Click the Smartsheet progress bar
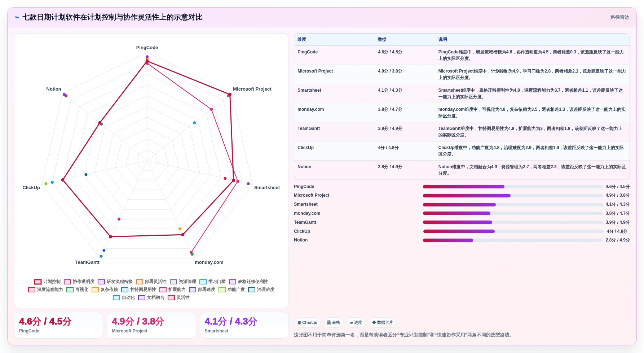 513,205
